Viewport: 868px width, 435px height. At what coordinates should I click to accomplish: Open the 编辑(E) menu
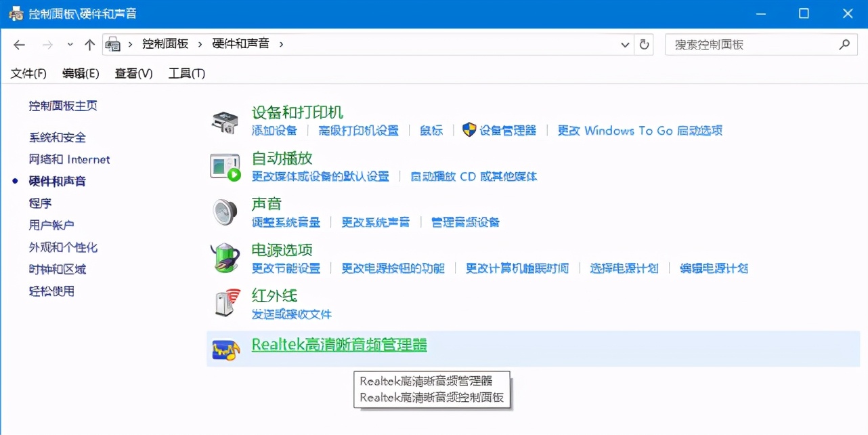(x=81, y=73)
